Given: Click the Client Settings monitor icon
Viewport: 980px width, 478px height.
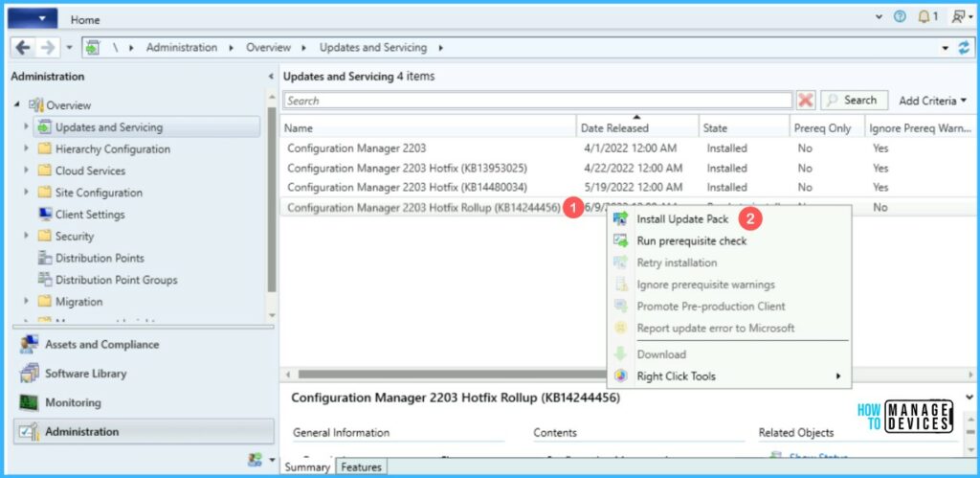Looking at the screenshot, I should coord(44,215).
